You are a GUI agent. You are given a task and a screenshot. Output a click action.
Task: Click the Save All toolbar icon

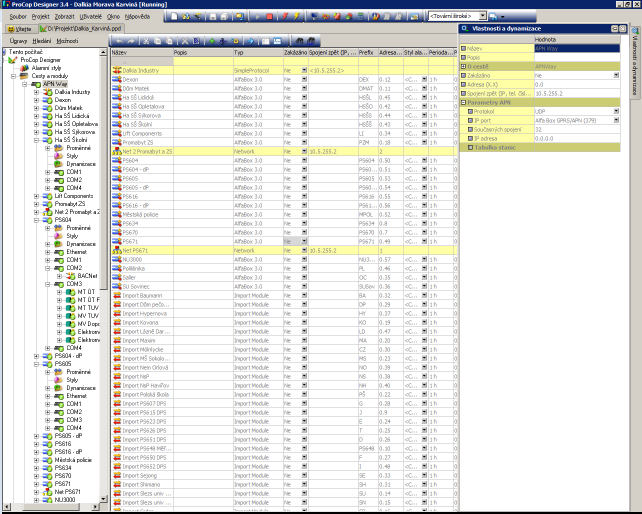pyautogui.click(x=224, y=16)
